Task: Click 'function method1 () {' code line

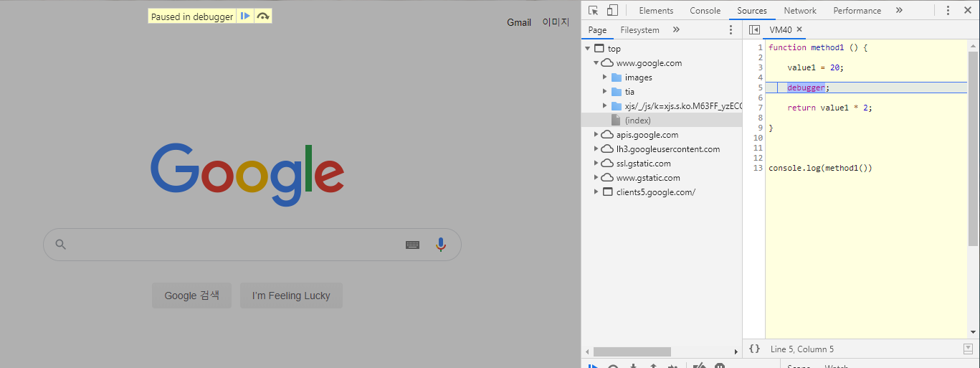Action: click(818, 47)
